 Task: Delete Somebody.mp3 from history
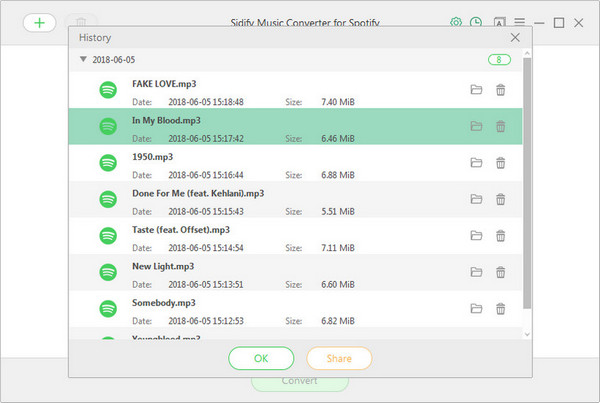coord(501,309)
